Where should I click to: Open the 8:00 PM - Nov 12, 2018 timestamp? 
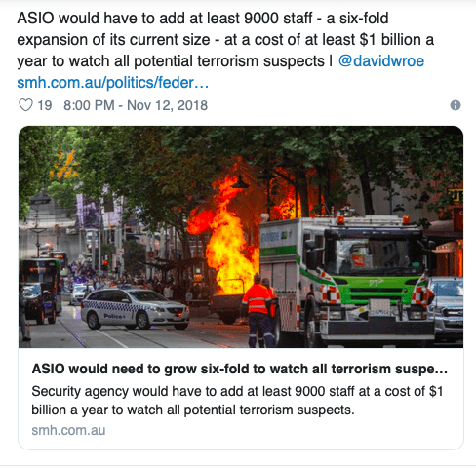click(x=136, y=105)
